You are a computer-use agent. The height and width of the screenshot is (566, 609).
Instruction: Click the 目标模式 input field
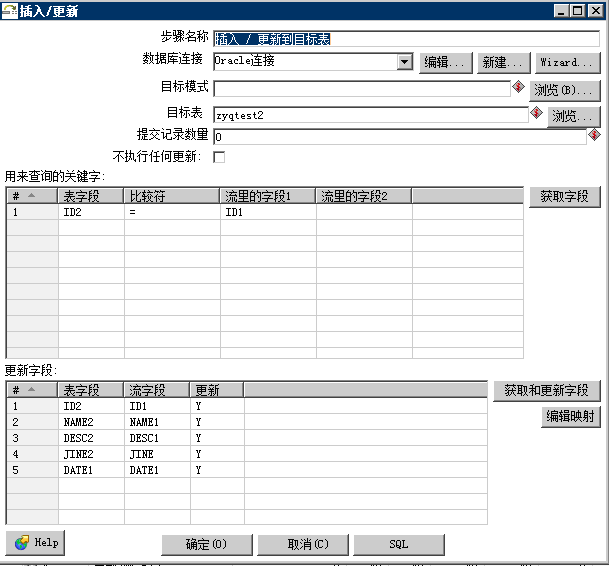point(362,89)
